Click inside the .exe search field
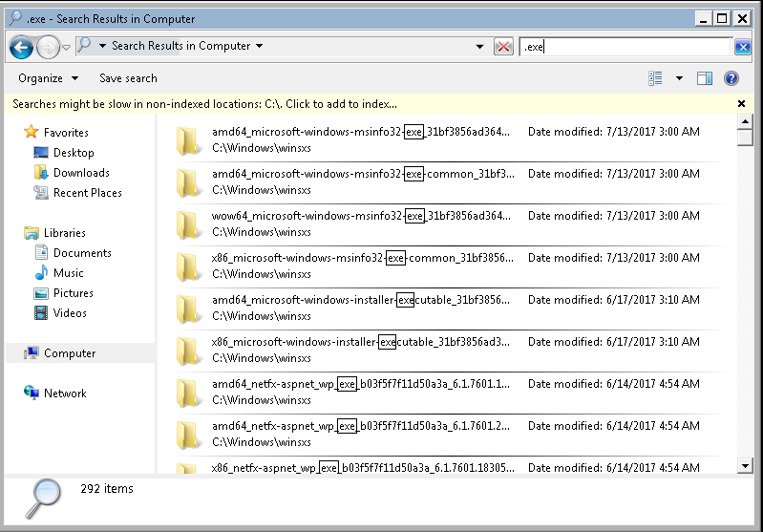The width and height of the screenshot is (763, 532). (x=625, y=47)
